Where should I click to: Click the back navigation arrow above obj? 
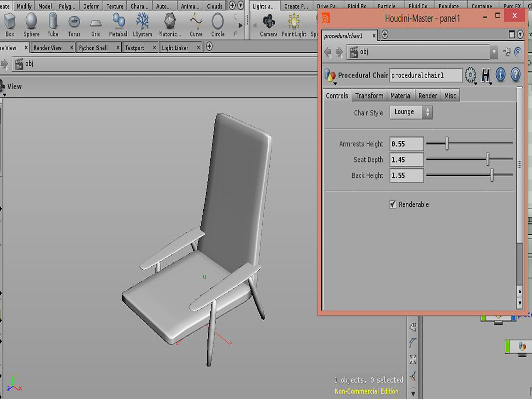(x=328, y=52)
